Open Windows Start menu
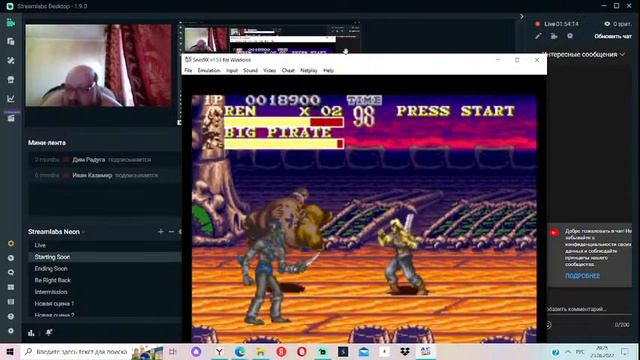Screen dimensions: 640x360 pyautogui.click(x=10, y=351)
